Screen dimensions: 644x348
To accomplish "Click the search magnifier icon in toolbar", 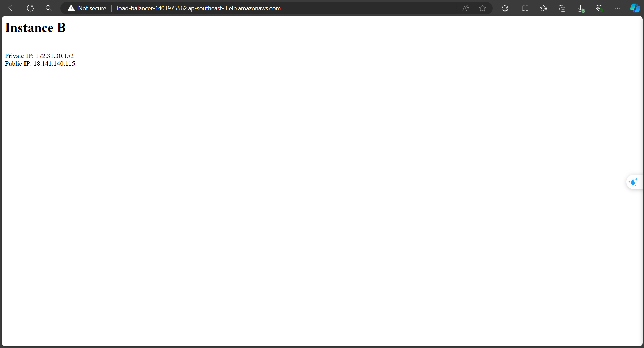I will click(49, 8).
